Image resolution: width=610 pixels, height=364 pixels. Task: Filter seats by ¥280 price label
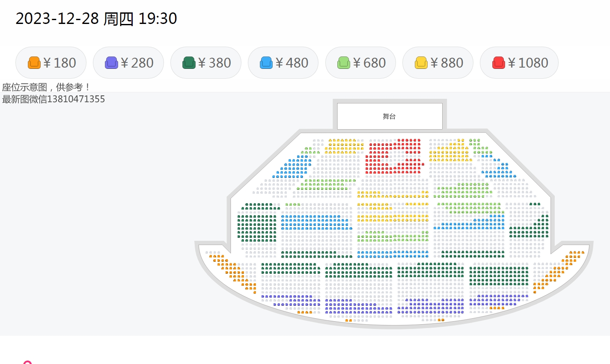point(137,63)
